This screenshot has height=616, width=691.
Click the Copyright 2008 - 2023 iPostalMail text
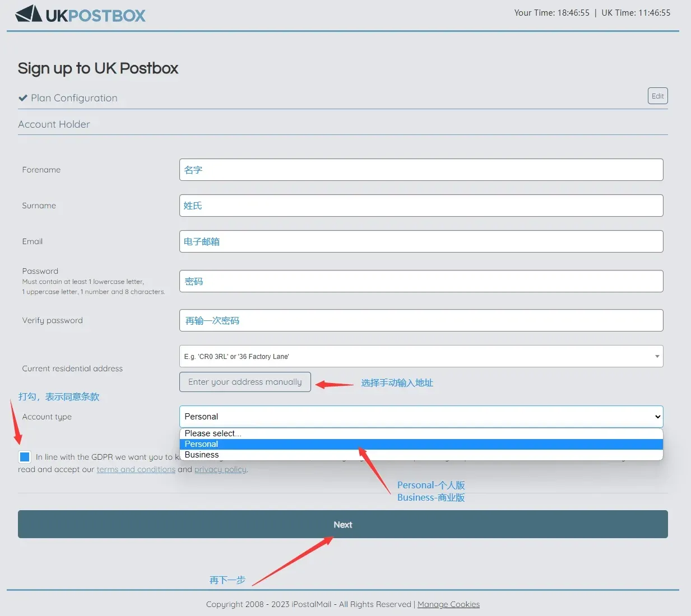(x=268, y=604)
